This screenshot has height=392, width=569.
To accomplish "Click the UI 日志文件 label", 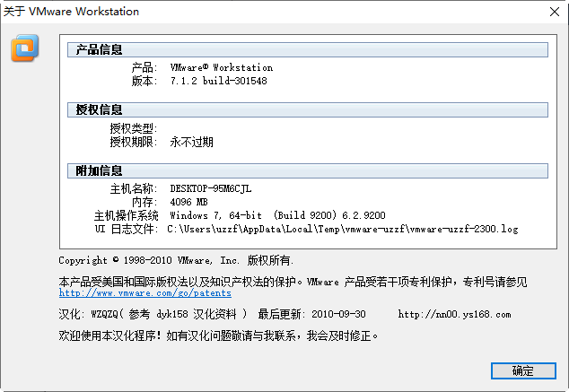I will (x=126, y=229).
